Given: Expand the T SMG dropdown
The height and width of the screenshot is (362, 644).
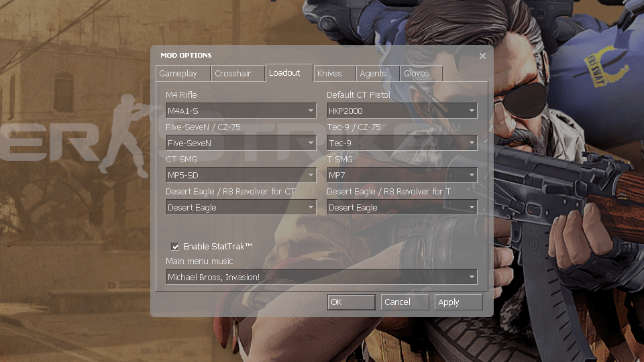Looking at the screenshot, I should coord(402,175).
